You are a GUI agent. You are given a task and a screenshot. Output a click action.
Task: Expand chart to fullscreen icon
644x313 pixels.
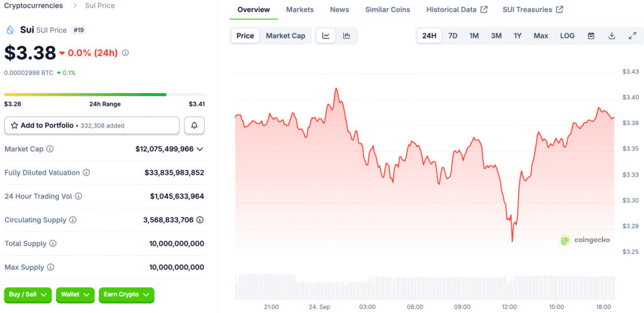(633, 36)
